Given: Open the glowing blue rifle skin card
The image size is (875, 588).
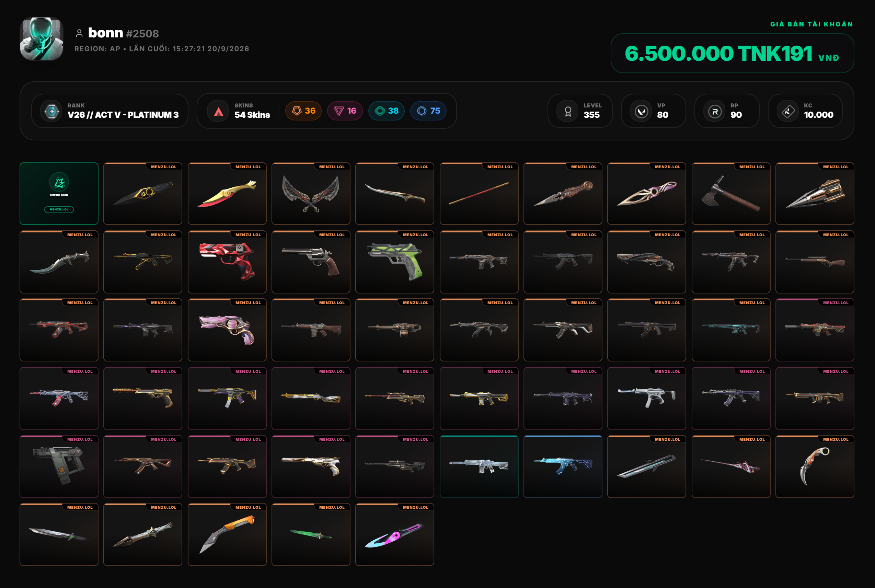Looking at the screenshot, I should click(x=563, y=466).
